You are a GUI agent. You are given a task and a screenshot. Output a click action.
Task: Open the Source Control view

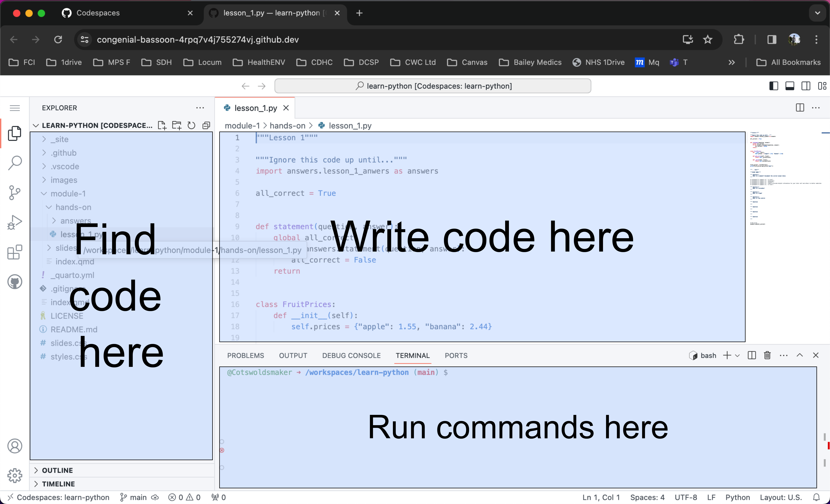[x=15, y=193]
